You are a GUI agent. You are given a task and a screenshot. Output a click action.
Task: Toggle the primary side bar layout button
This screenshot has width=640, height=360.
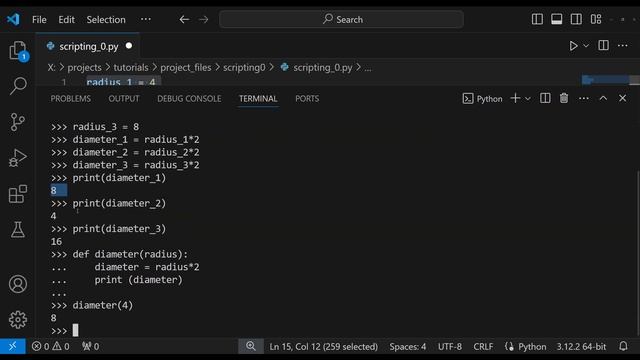(x=537, y=19)
